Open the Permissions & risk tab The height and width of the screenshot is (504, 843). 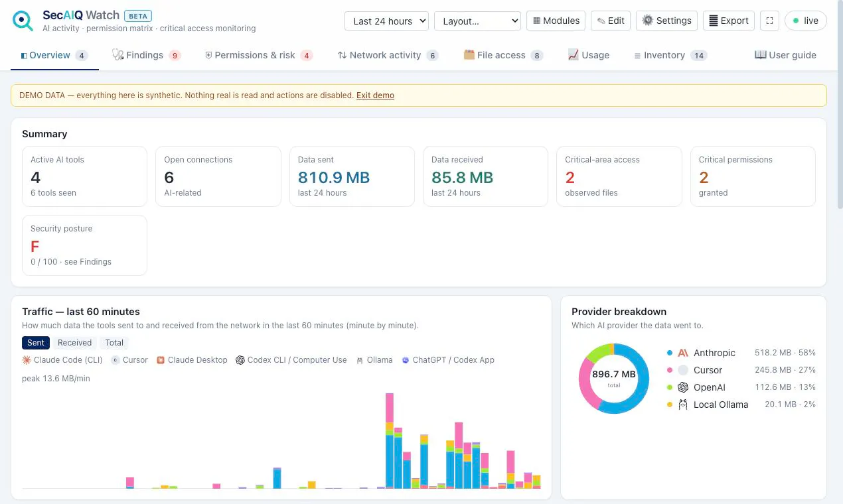click(258, 55)
